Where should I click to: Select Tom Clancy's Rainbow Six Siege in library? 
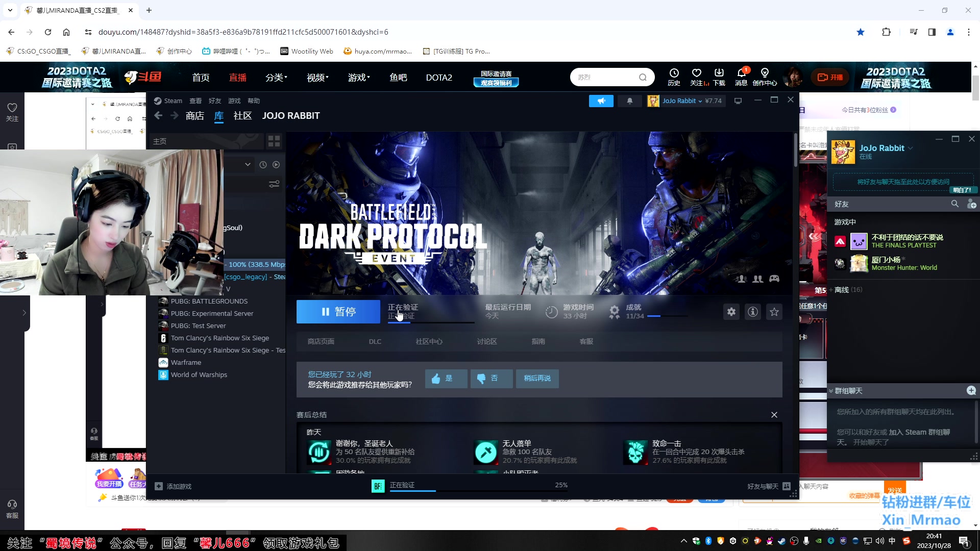pos(219,338)
